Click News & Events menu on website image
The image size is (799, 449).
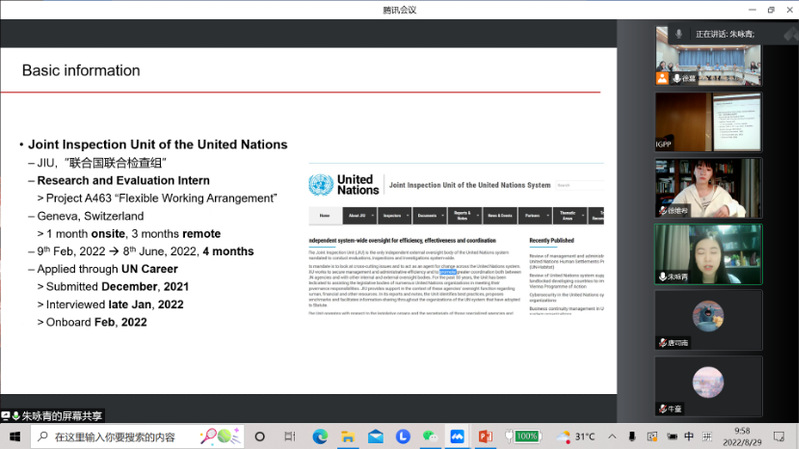tap(500, 216)
